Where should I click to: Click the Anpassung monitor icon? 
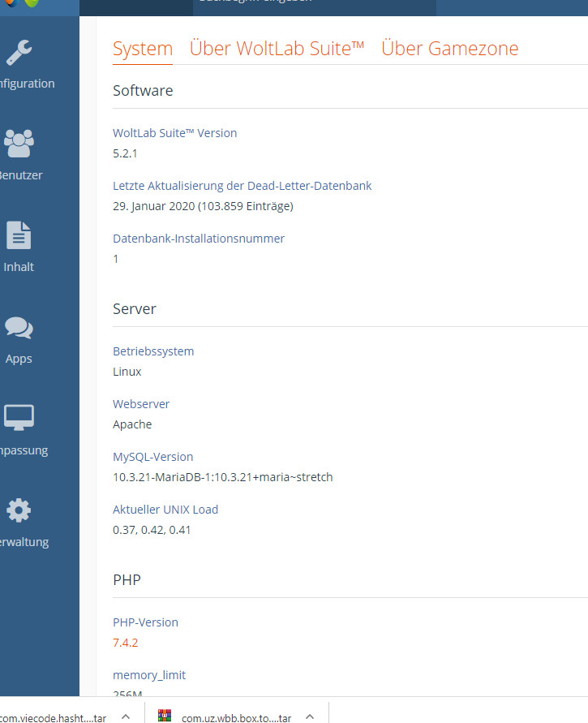pyautogui.click(x=19, y=418)
